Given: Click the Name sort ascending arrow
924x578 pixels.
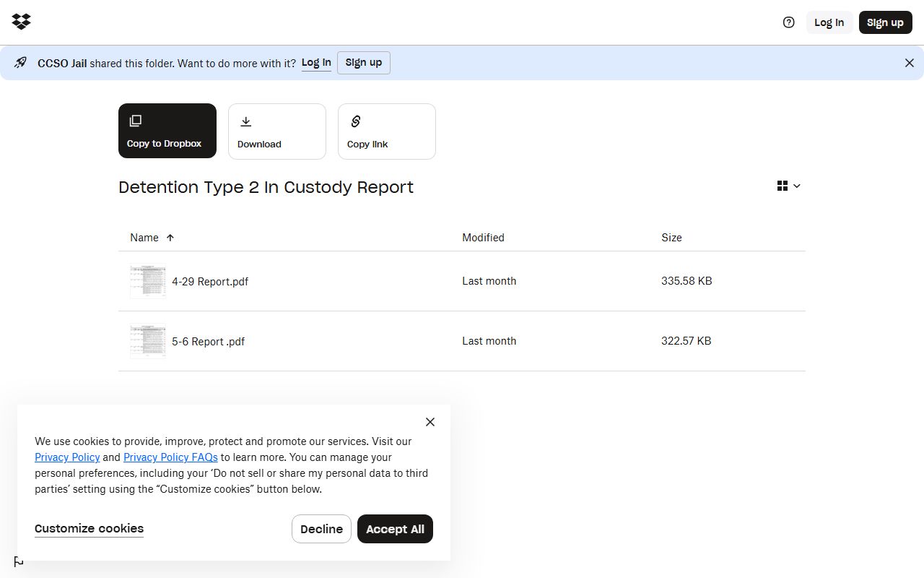Looking at the screenshot, I should point(170,238).
